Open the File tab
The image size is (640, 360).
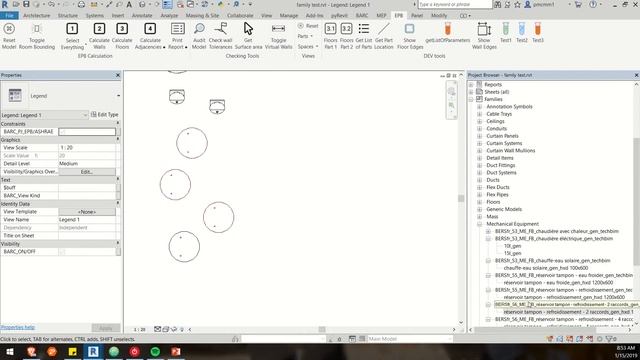(9, 16)
